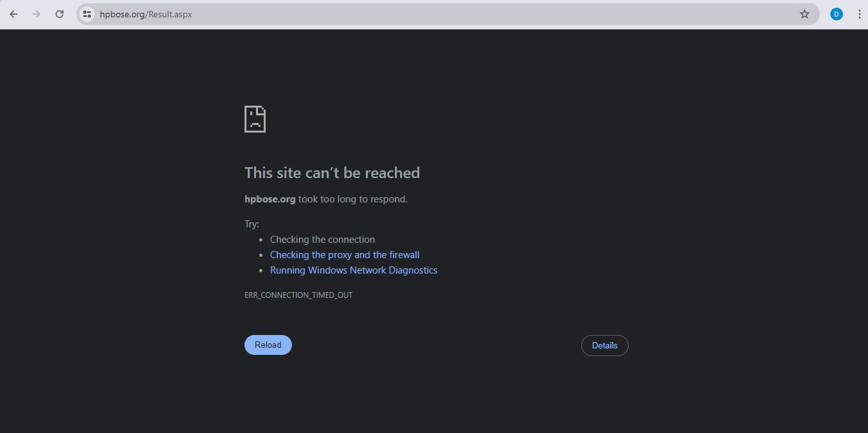Screen dimensions: 868x433
Task: Focus the address bar URL hpbose.org/Result.aspx
Action: coord(146,14)
